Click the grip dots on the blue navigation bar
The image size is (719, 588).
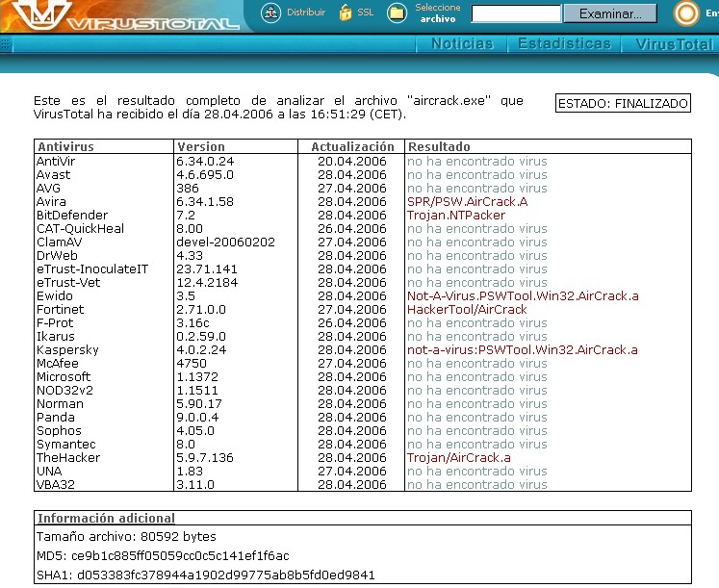[5, 44]
